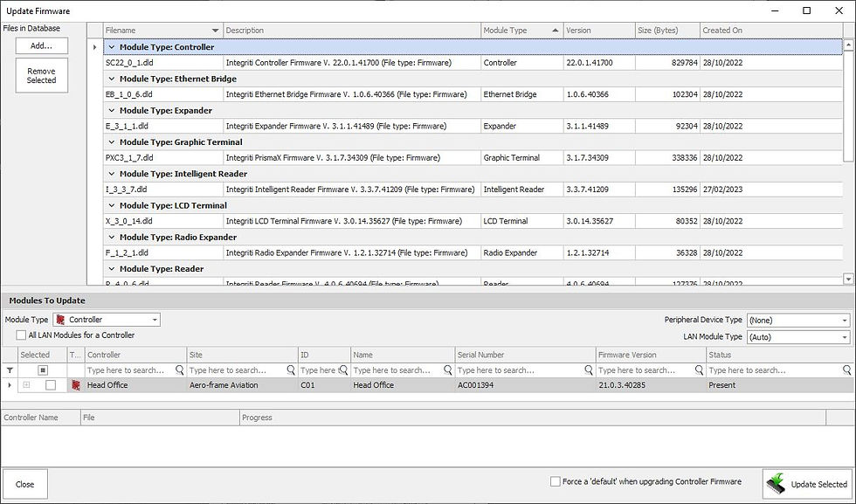856x504 pixels.
Task: Sort by the Size (Bytes) column header
Action: click(x=667, y=31)
